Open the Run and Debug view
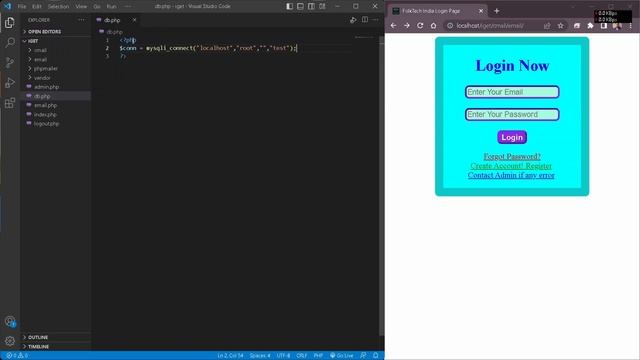 tap(10, 82)
